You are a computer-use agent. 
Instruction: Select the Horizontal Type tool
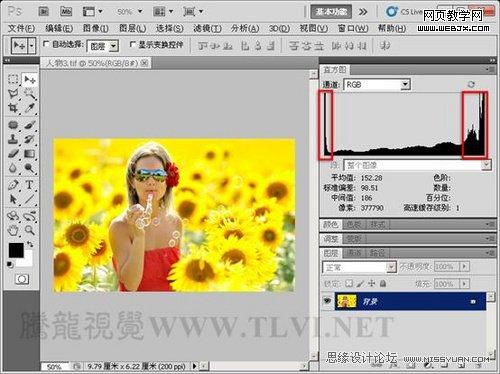(30, 185)
